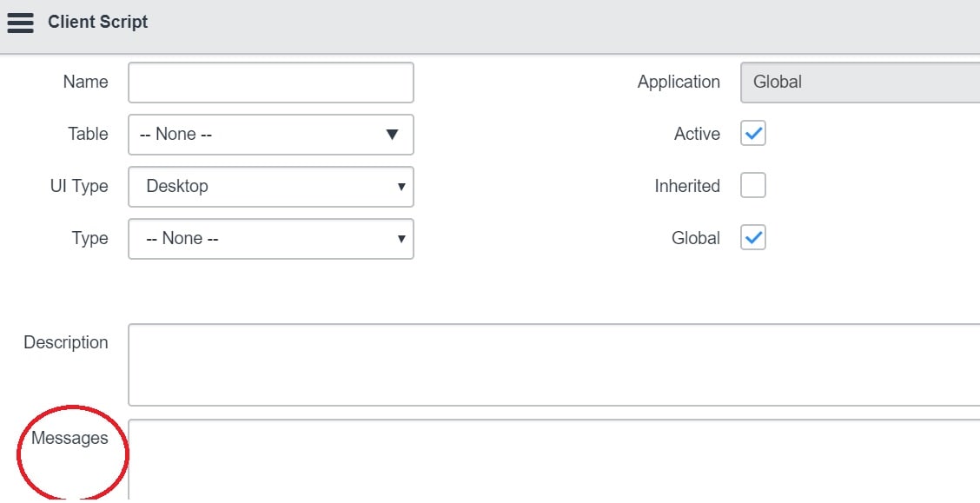
Task: Enable the Active checkbox
Action: (752, 133)
